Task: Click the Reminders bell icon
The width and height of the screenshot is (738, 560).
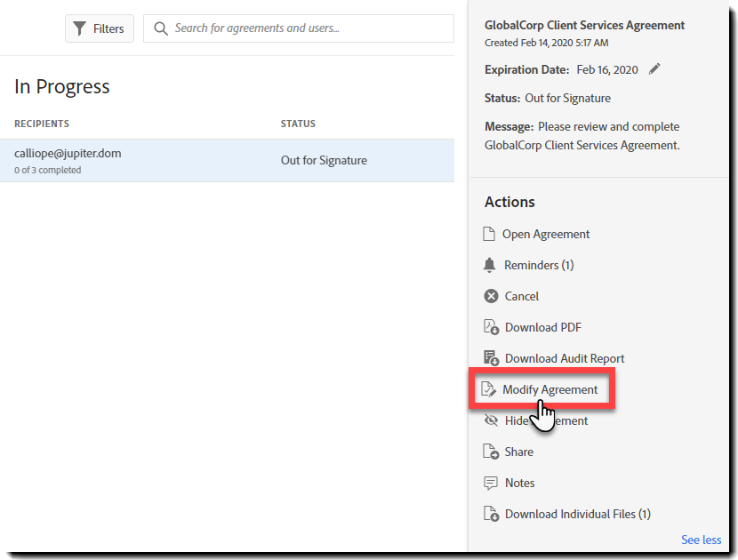Action: [490, 265]
